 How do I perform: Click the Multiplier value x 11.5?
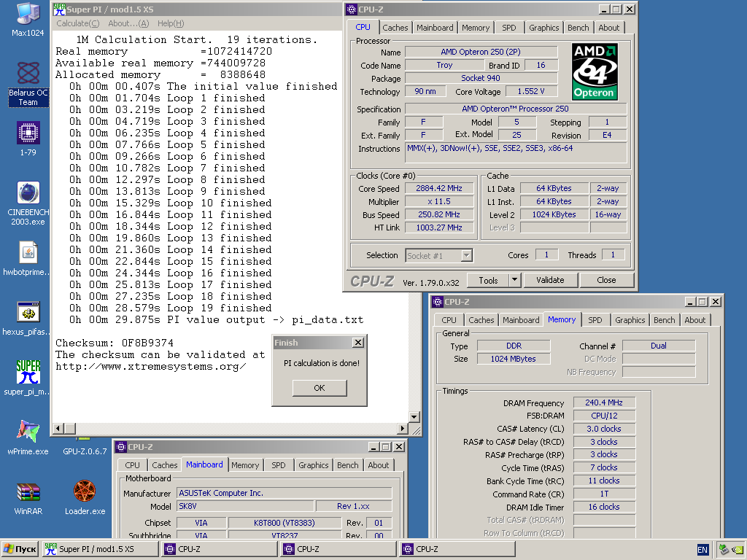(439, 201)
